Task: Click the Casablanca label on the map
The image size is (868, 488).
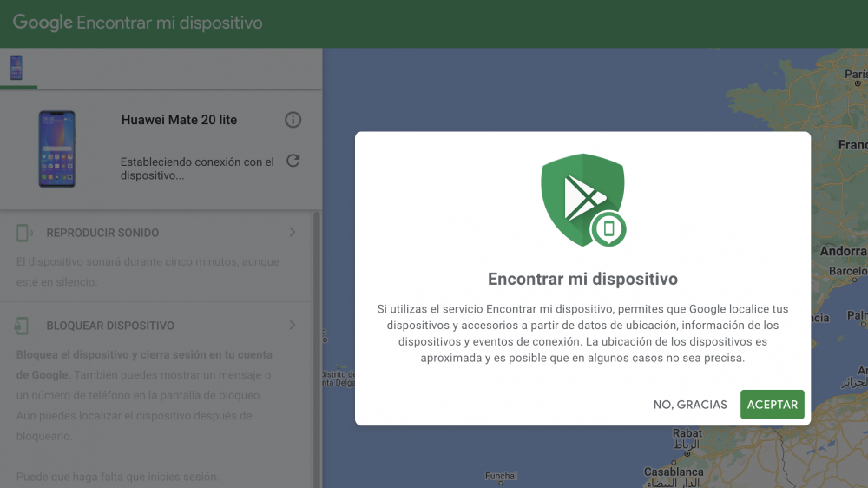Action: click(x=674, y=472)
